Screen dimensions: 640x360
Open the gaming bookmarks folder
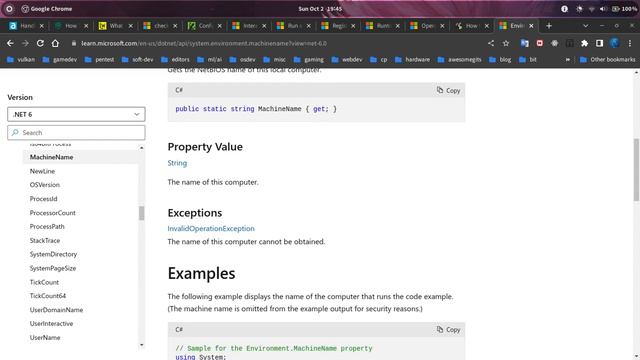pyautogui.click(x=309, y=60)
